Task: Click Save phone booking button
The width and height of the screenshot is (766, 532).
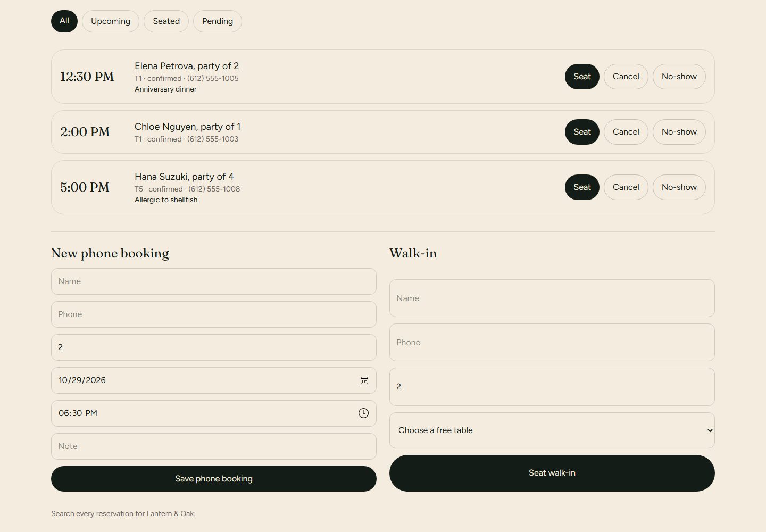Action: [214, 479]
